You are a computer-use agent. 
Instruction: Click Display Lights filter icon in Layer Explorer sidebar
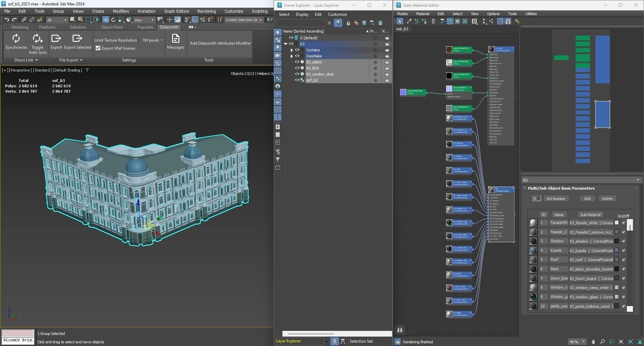click(278, 47)
